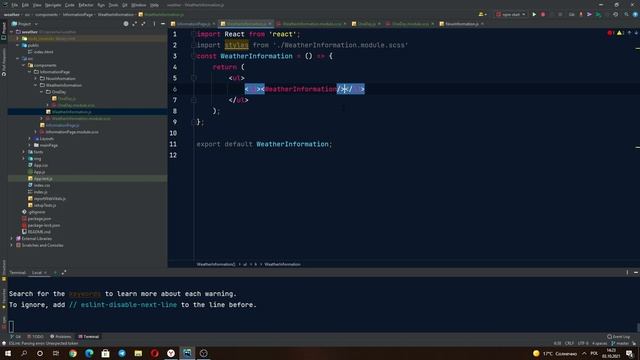Collapse the public folder
The width and height of the screenshot is (640, 360).
(18, 45)
